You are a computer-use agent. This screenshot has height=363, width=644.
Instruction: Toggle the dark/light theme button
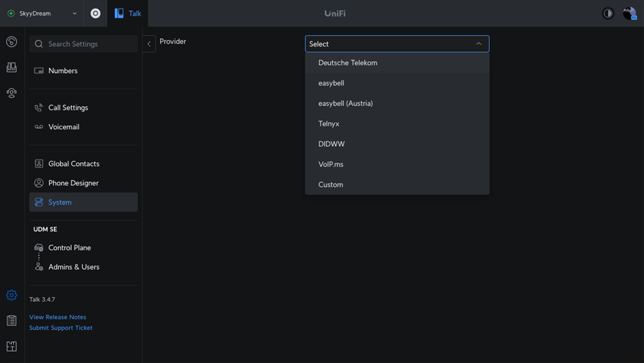tap(608, 13)
